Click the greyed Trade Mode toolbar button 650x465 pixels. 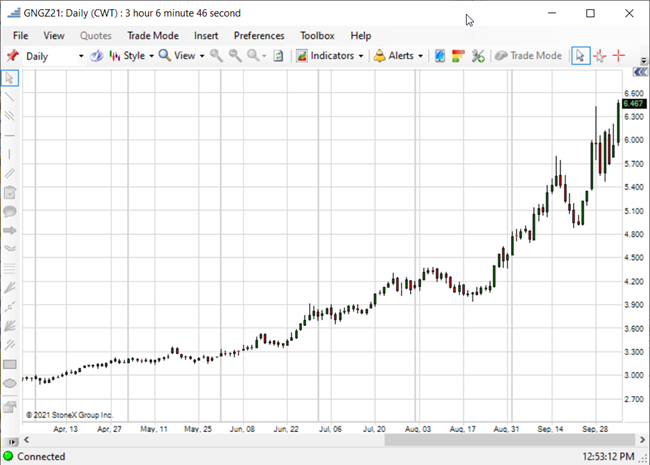(x=528, y=56)
